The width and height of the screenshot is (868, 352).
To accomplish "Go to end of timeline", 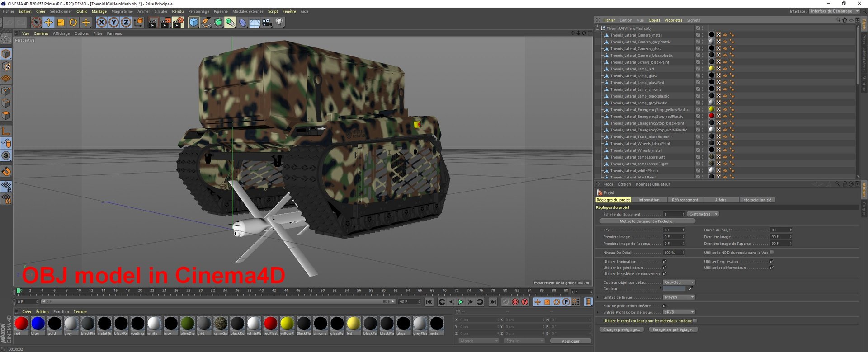I will click(493, 302).
